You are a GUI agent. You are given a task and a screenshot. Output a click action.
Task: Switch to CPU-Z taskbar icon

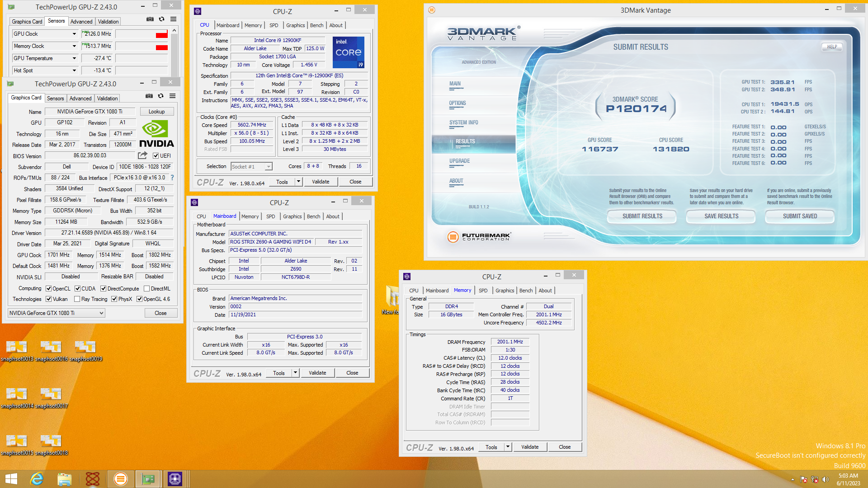tap(175, 479)
